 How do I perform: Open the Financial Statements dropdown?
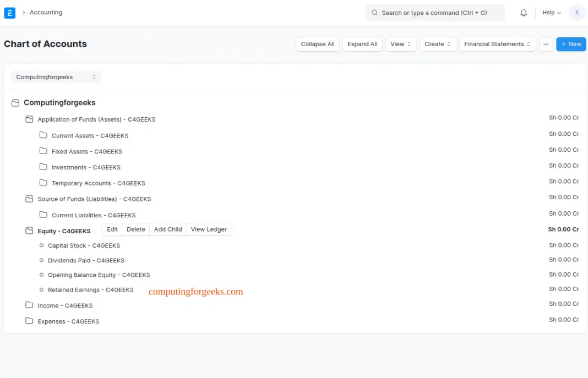[497, 44]
